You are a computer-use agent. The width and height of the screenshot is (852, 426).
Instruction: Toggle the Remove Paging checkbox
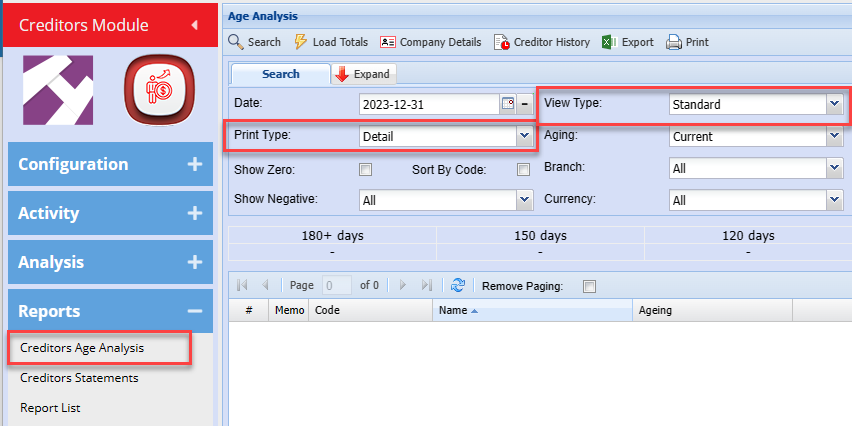tap(589, 286)
